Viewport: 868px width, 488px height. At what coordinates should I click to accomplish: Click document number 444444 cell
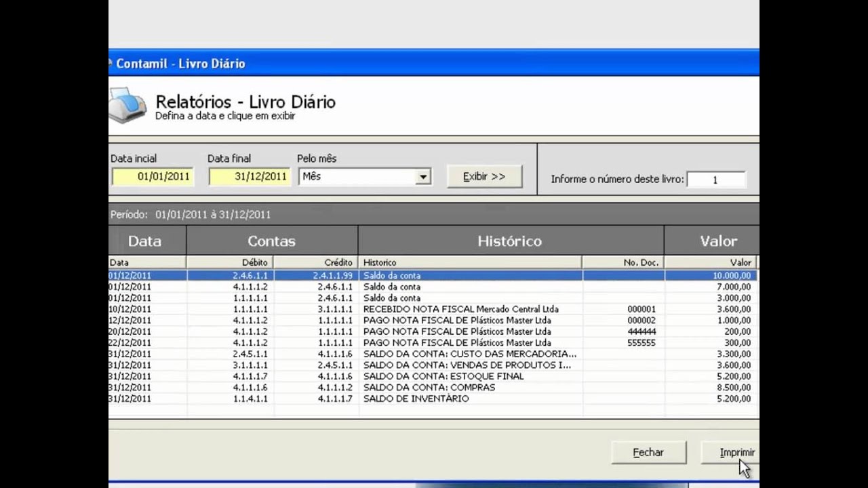click(623, 331)
